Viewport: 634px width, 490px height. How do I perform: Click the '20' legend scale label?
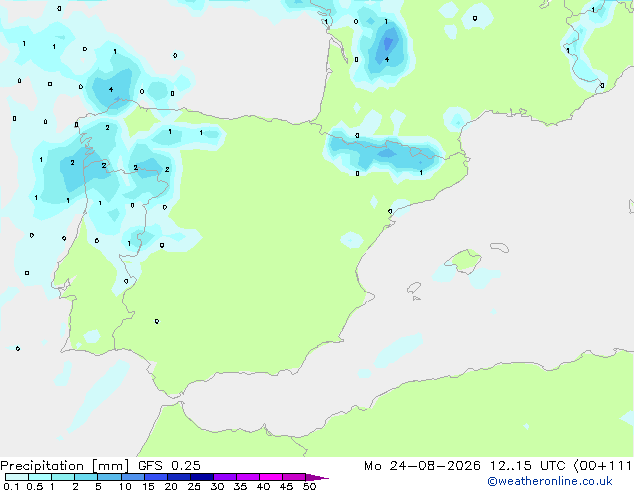171,486
